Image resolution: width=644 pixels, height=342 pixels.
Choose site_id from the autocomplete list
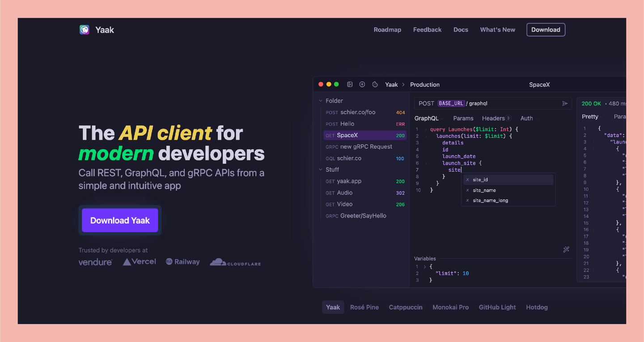click(x=508, y=180)
